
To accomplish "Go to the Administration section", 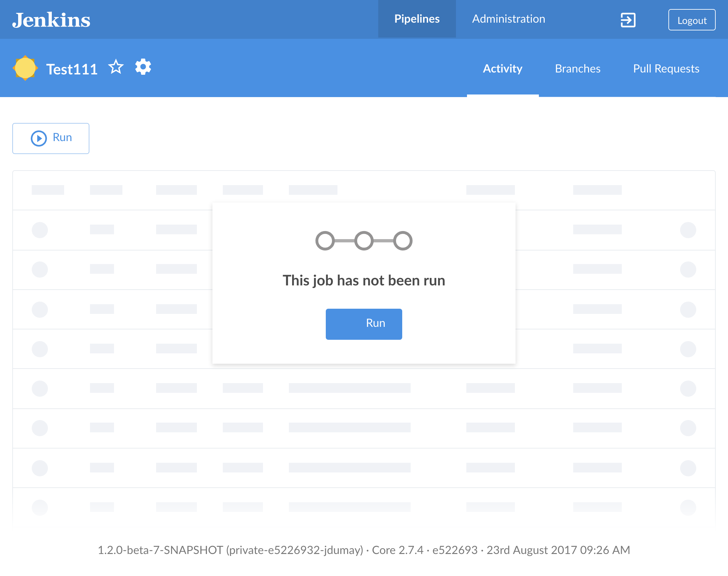I will pyautogui.click(x=508, y=19).
